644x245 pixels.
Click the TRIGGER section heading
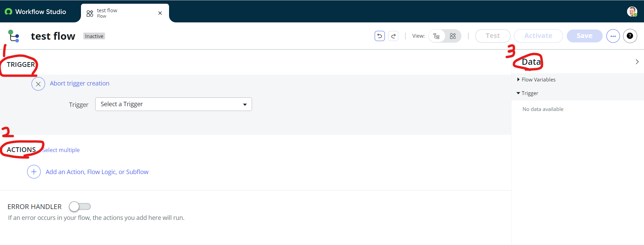pos(21,64)
